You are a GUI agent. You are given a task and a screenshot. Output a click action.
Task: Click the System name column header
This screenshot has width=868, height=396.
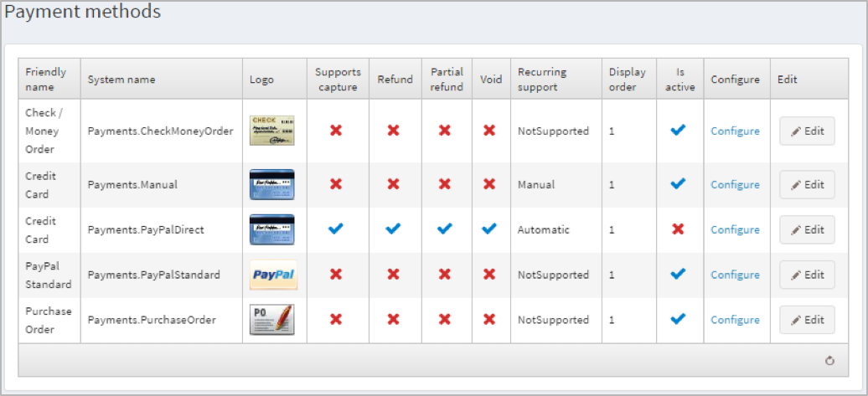pos(121,80)
